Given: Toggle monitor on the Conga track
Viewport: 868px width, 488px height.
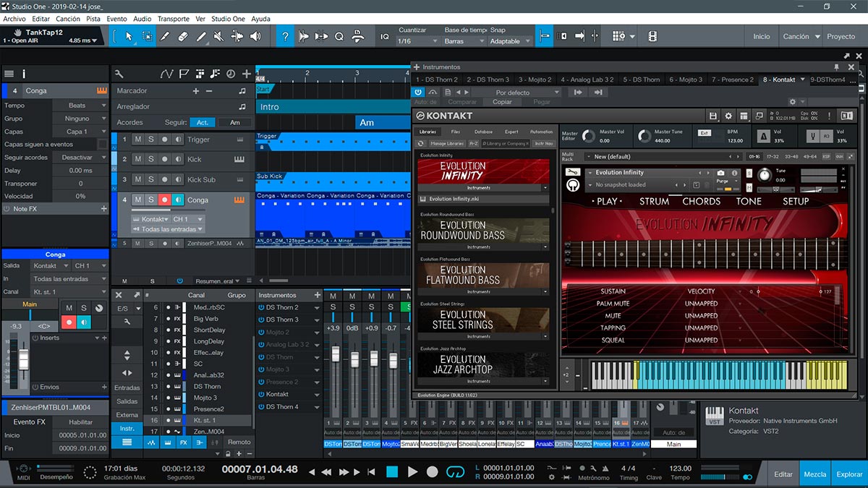Looking at the screenshot, I should (x=178, y=200).
